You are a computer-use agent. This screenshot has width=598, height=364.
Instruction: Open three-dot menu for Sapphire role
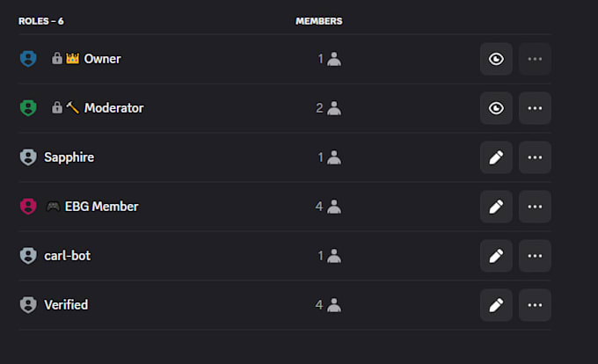[x=535, y=157]
